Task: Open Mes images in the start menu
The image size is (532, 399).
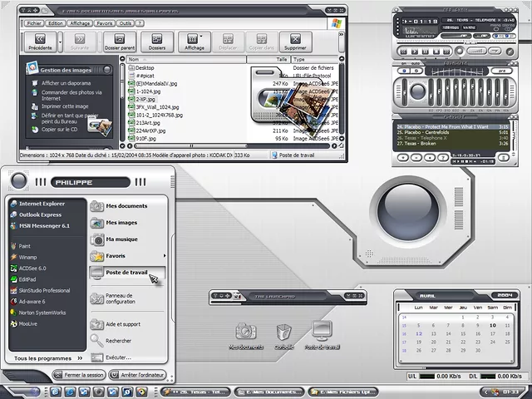Action: click(121, 223)
